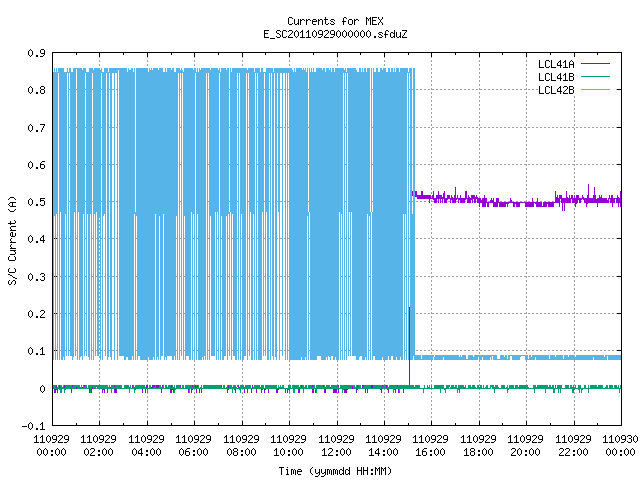Image resolution: width=640 pixels, height=480 pixels.
Task: Click the 0 y-axis tick label
Action: tap(42, 389)
